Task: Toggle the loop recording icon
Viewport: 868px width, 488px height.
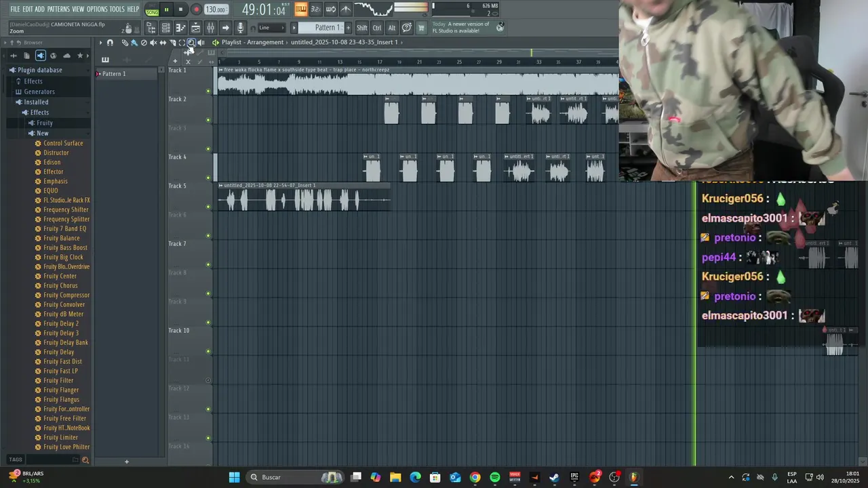Action: tap(331, 9)
